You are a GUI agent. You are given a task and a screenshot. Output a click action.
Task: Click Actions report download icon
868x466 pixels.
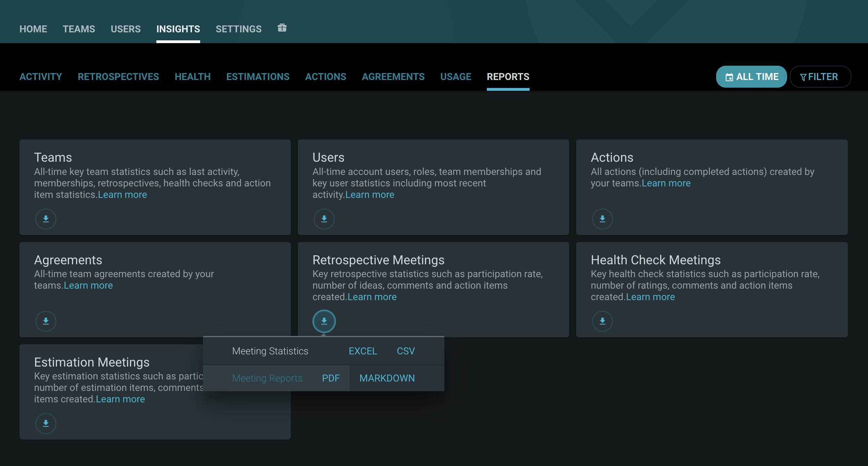click(602, 219)
